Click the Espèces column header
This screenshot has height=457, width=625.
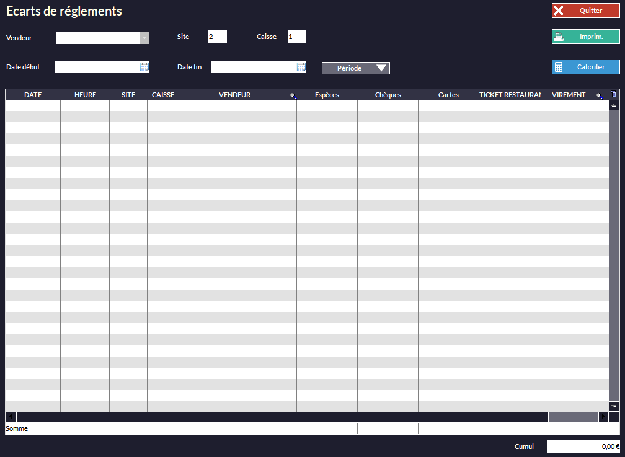327,95
